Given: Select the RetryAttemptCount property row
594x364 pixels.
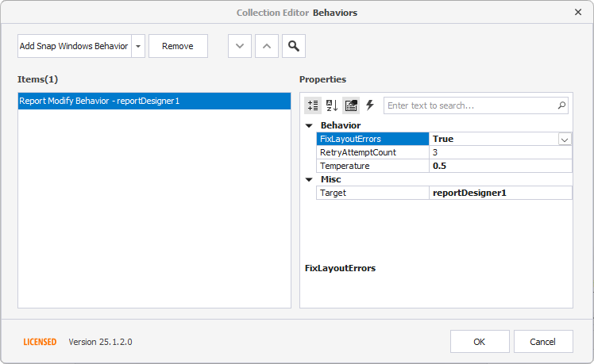Looking at the screenshot, I should 372,152.
